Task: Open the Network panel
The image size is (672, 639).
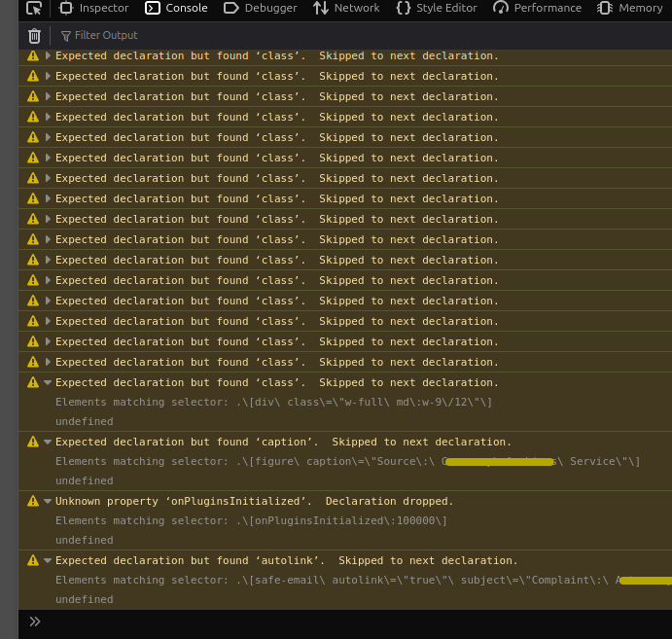Action: coord(346,8)
